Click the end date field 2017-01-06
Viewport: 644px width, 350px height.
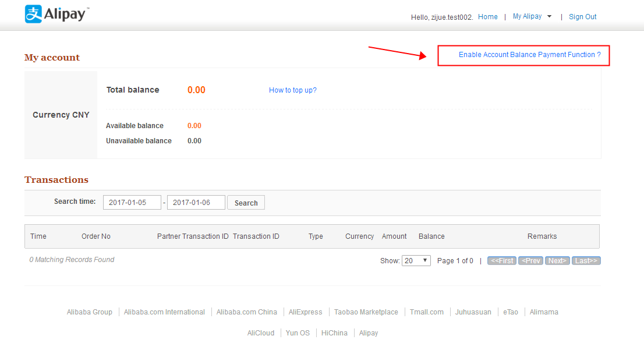point(196,203)
